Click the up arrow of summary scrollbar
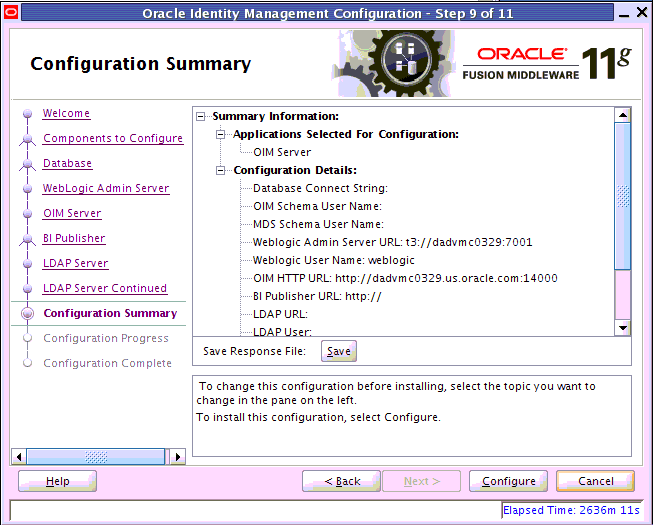Screen dimensions: 653x525 coord(623,115)
